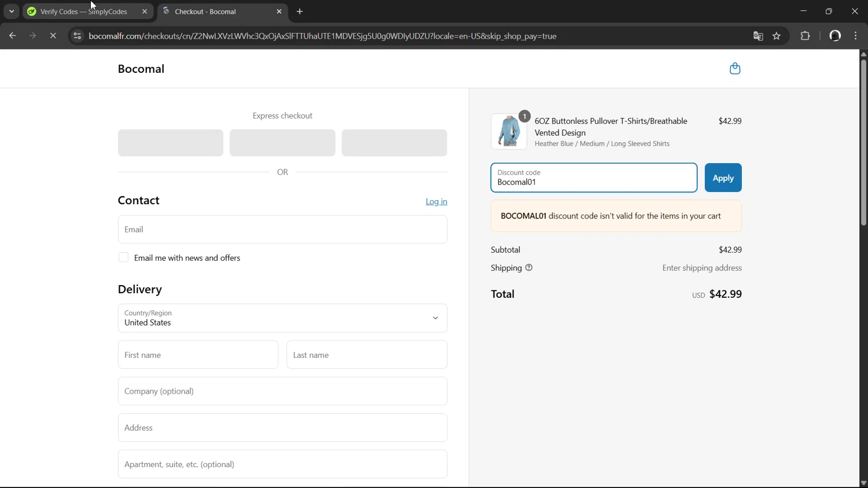The image size is (868, 488).
Task: Click the invalid discount code message
Action: pyautogui.click(x=616, y=216)
